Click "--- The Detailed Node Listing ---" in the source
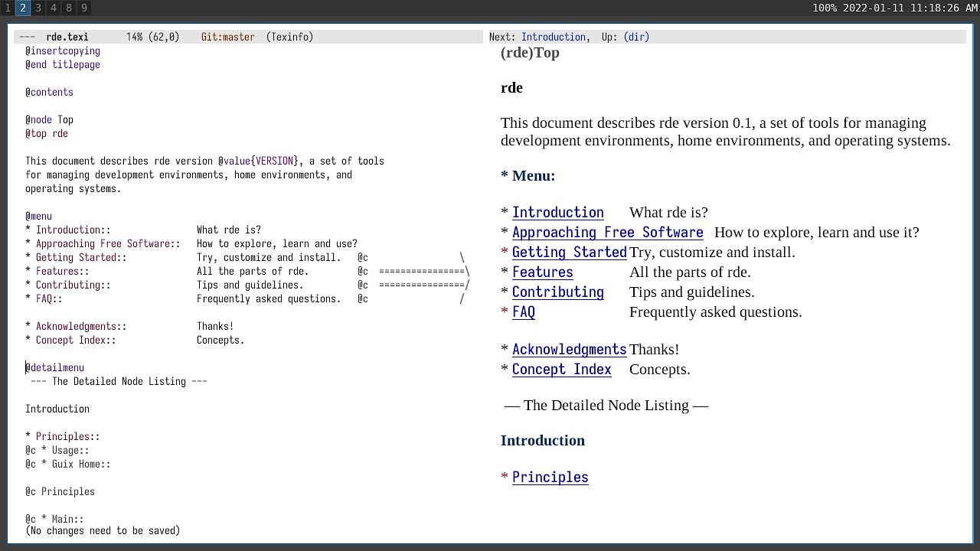Image resolution: width=980 pixels, height=551 pixels. pyautogui.click(x=119, y=382)
